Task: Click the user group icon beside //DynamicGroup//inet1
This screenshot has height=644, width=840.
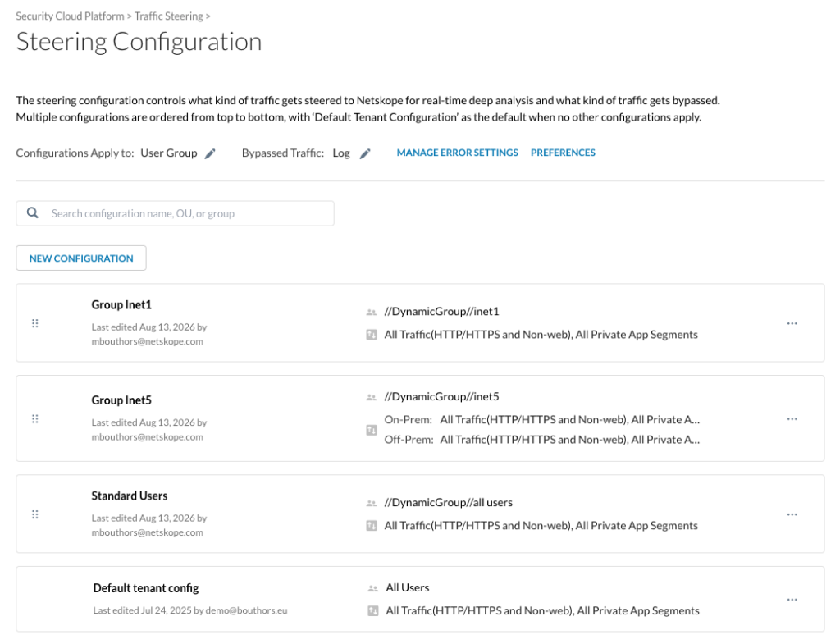Action: (372, 312)
